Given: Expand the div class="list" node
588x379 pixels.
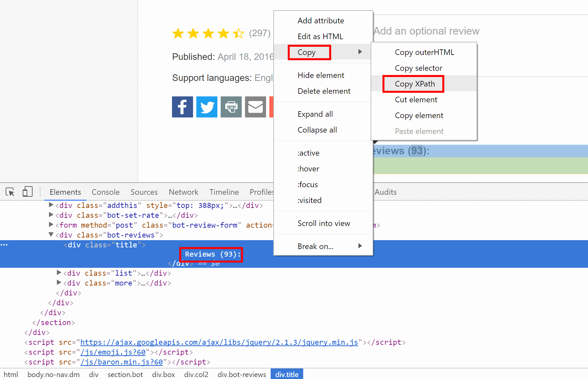Looking at the screenshot, I should click(x=59, y=273).
